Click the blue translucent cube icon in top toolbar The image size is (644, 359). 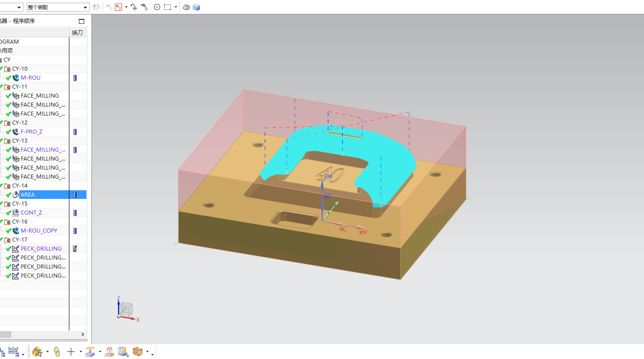click(x=196, y=7)
